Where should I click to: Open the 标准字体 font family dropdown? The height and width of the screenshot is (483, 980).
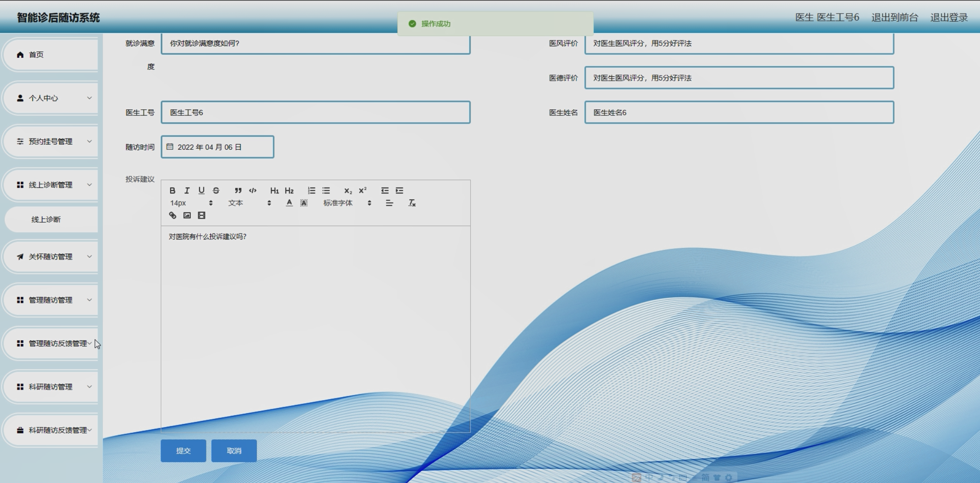(x=347, y=203)
